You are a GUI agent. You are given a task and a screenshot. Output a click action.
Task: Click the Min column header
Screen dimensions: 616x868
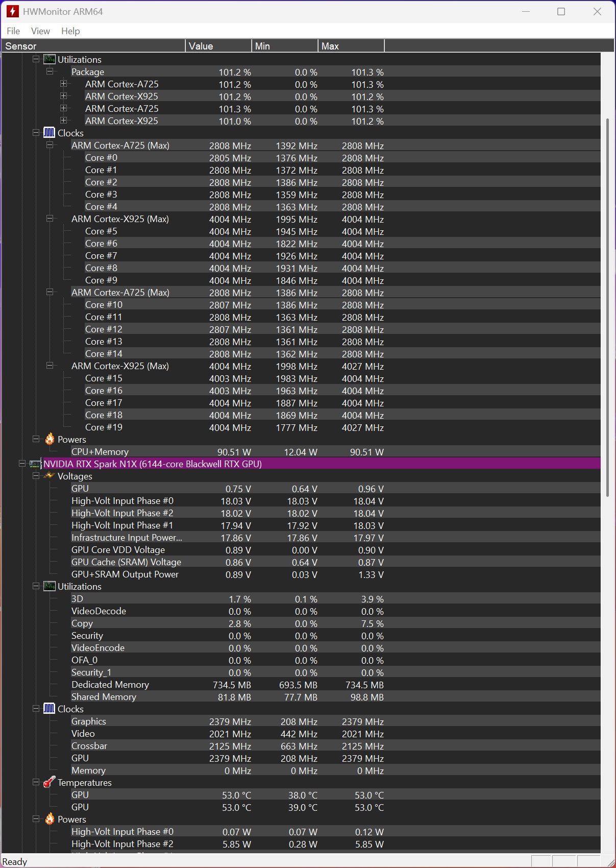285,46
